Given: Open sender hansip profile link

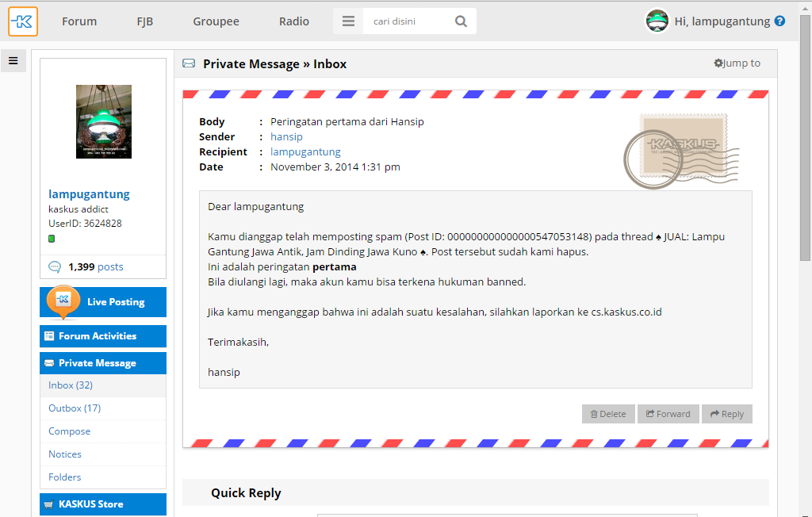Looking at the screenshot, I should click(286, 136).
